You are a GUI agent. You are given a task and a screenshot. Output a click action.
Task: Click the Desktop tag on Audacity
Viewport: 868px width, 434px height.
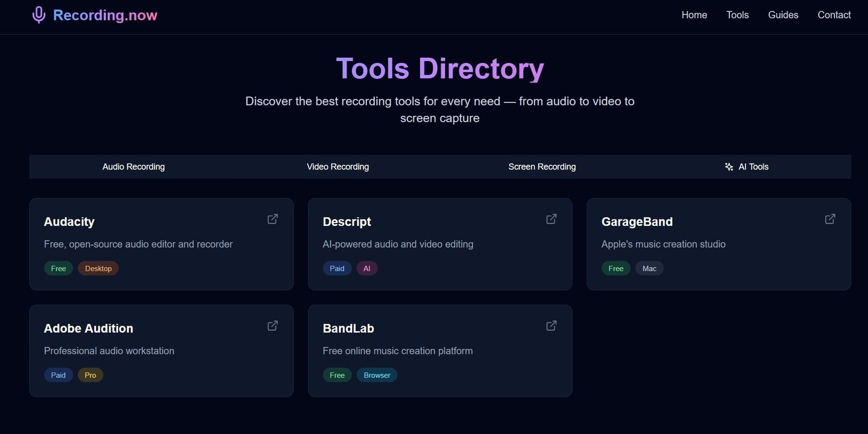pyautogui.click(x=98, y=268)
